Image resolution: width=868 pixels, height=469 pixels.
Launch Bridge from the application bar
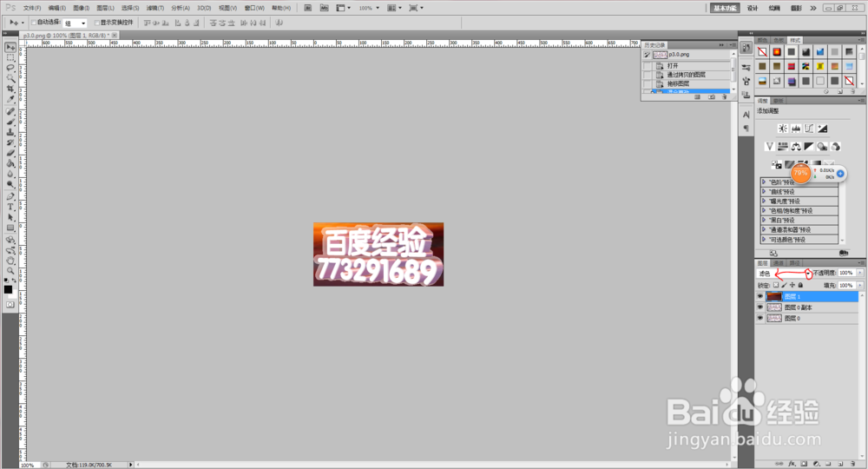(x=308, y=8)
